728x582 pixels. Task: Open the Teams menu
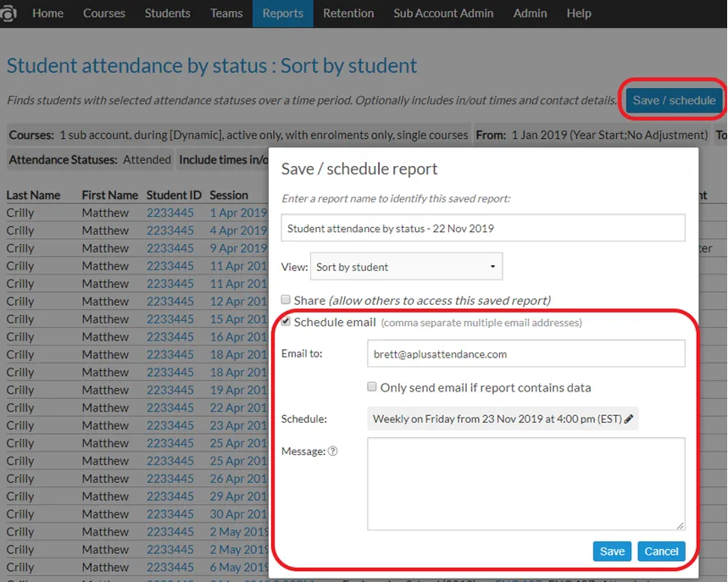coord(226,14)
